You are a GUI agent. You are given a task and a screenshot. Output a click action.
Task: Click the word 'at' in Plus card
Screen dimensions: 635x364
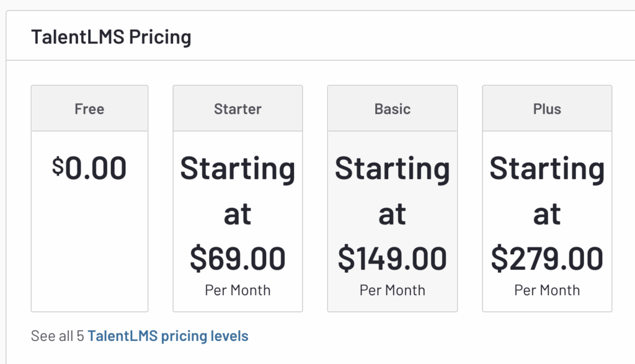547,214
